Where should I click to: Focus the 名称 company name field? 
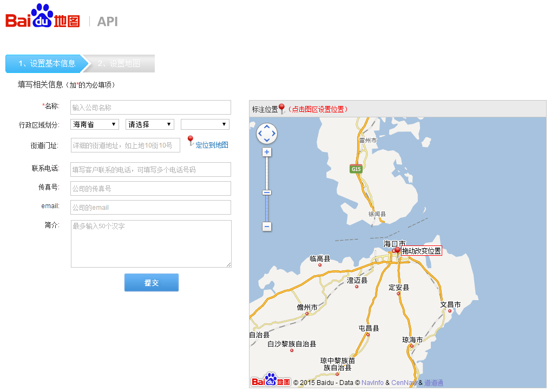(x=150, y=107)
